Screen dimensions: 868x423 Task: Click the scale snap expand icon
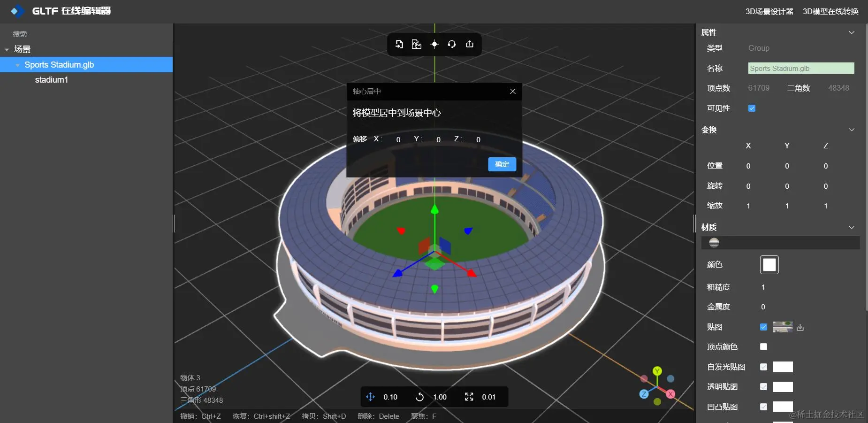point(469,397)
